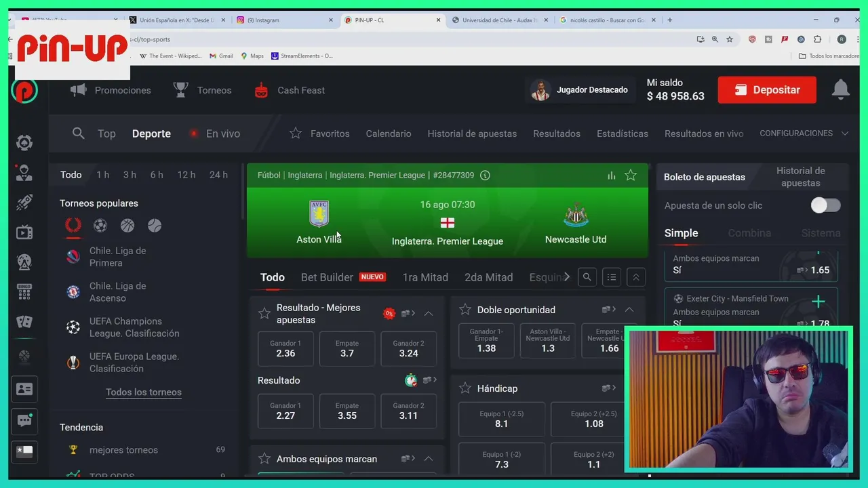The height and width of the screenshot is (488, 868).
Task: Bet on Empate at 3.55
Action: click(x=347, y=411)
